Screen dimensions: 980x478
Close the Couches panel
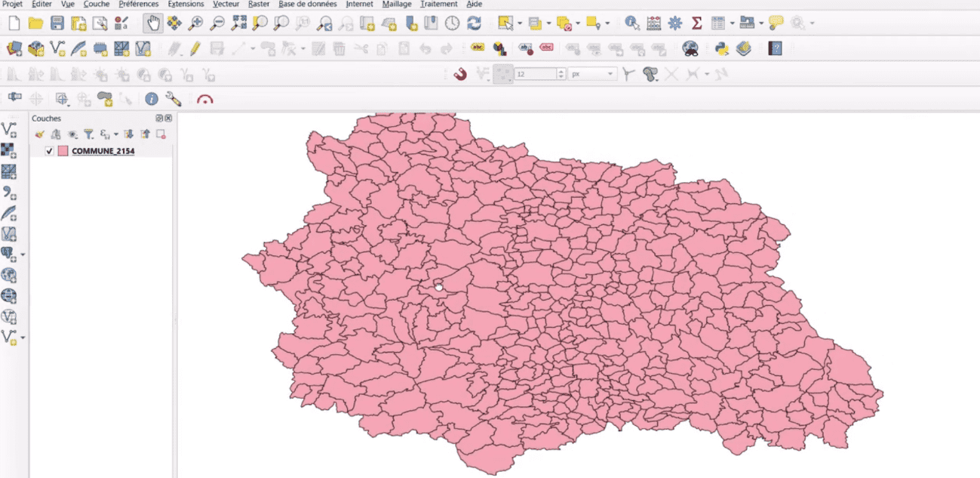coord(168,119)
